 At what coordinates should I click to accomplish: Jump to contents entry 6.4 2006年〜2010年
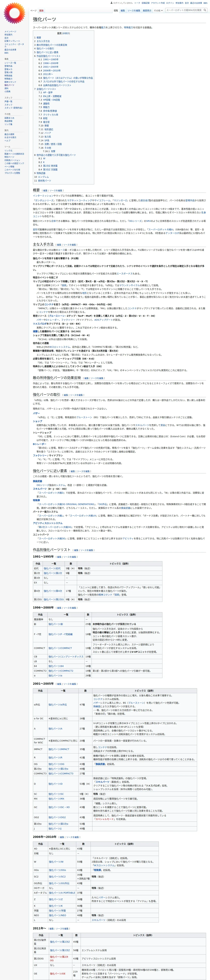tap(50, 70)
